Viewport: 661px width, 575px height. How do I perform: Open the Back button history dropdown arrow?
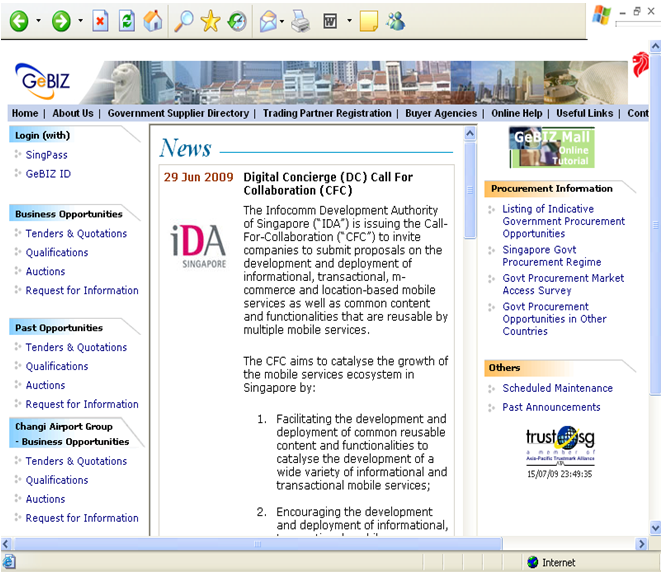click(x=38, y=20)
